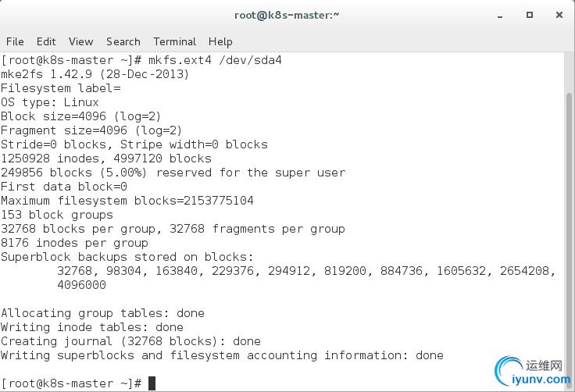Screen dimensions: 575x392
Task: Click the 'mke2fs 1.42.9' version line
Action: coord(95,74)
